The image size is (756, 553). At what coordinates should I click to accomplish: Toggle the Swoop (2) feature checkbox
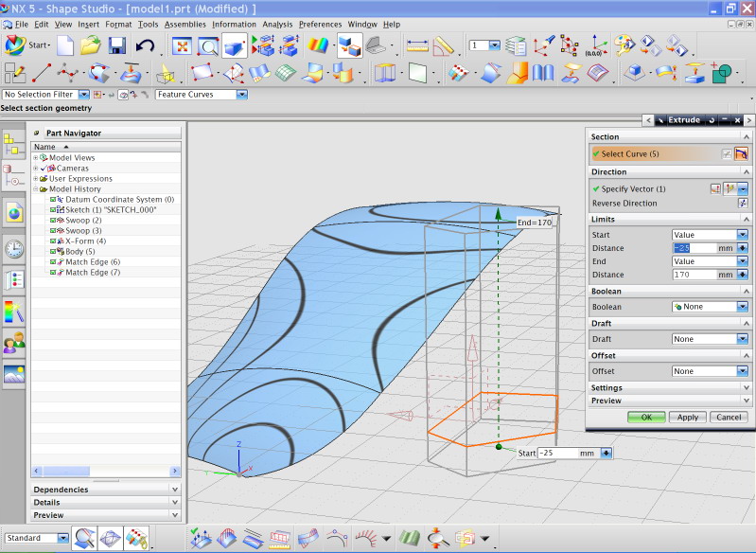(54, 221)
